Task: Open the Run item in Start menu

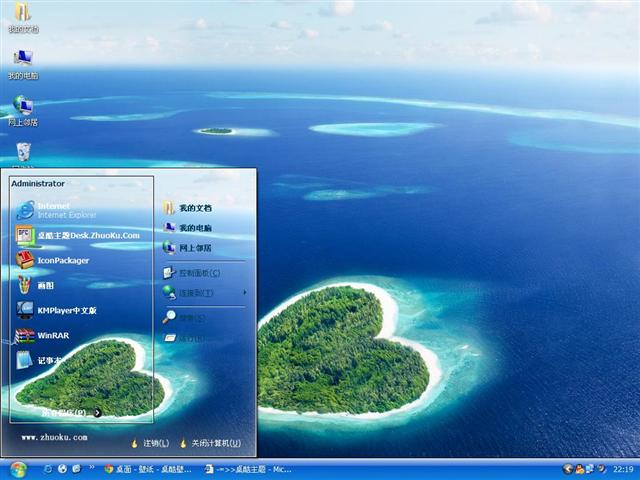Action: (184, 338)
